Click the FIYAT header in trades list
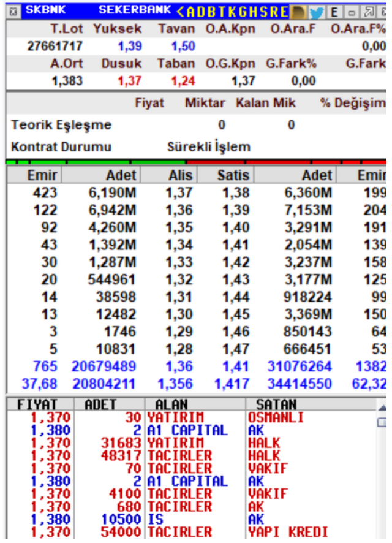The height and width of the screenshot is (543, 392). pyautogui.click(x=40, y=404)
